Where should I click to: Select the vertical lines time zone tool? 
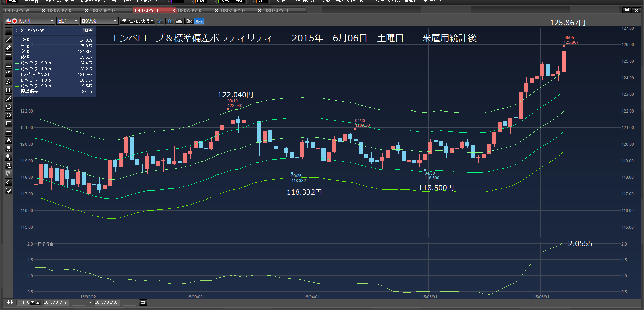[x=9, y=90]
